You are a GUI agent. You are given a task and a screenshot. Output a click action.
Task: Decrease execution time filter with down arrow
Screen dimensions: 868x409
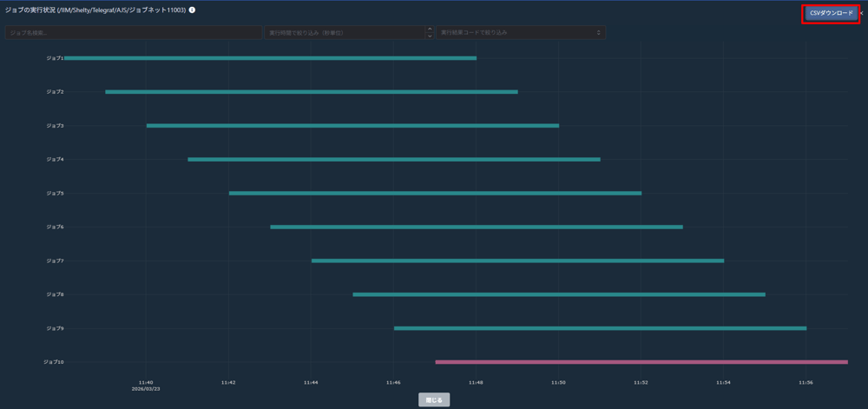coord(430,36)
